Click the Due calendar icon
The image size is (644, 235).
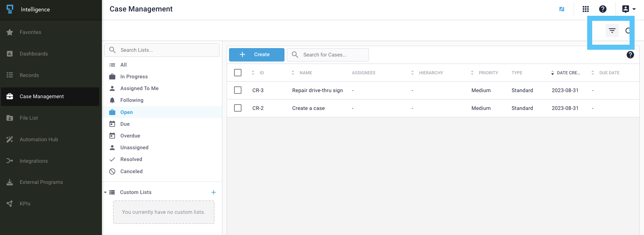(112, 124)
